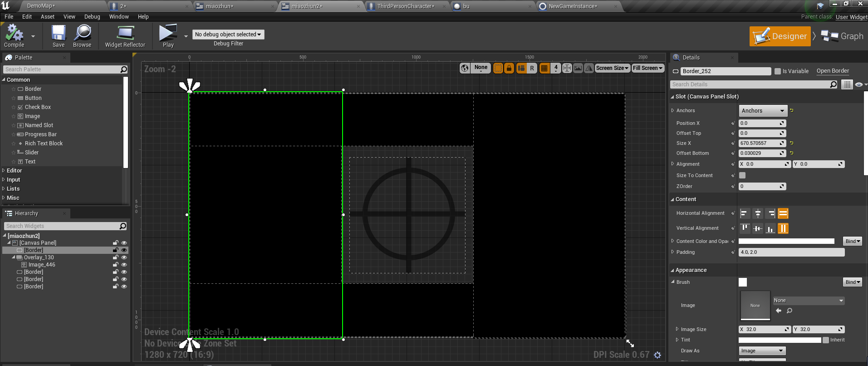
Task: Save the current widget asset
Action: click(x=59, y=36)
